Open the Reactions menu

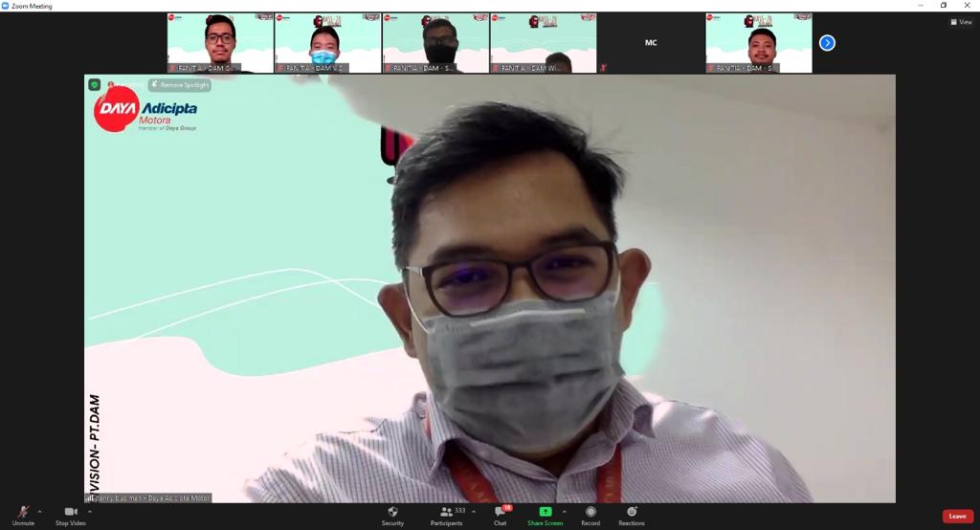point(632,516)
